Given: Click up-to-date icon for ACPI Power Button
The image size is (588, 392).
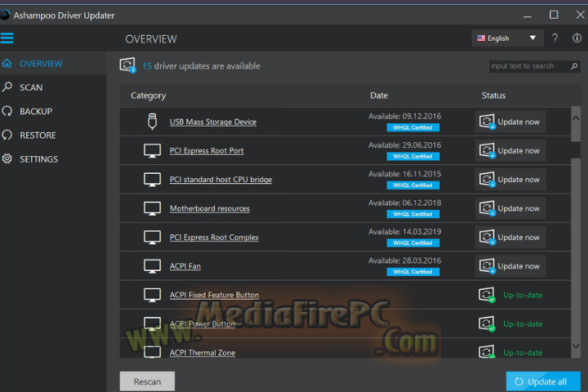Looking at the screenshot, I should click(487, 323).
